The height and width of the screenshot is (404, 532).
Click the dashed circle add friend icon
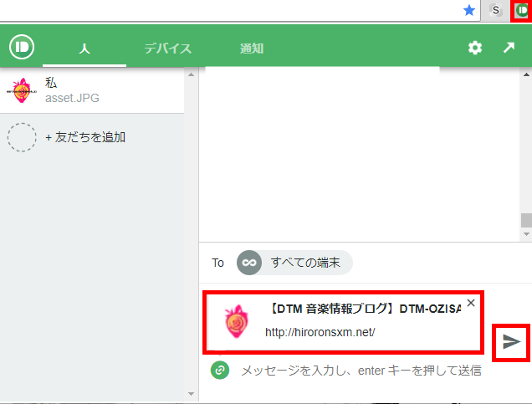[22, 137]
